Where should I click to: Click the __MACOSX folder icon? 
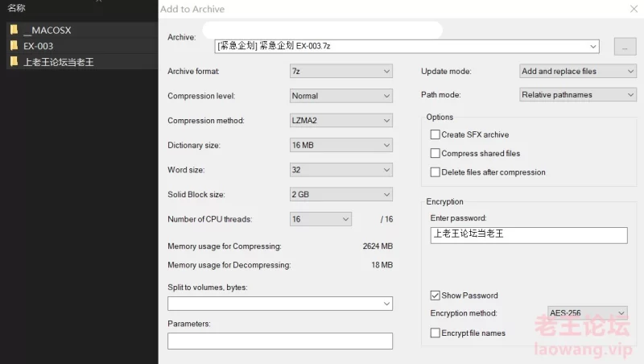pyautogui.click(x=14, y=30)
